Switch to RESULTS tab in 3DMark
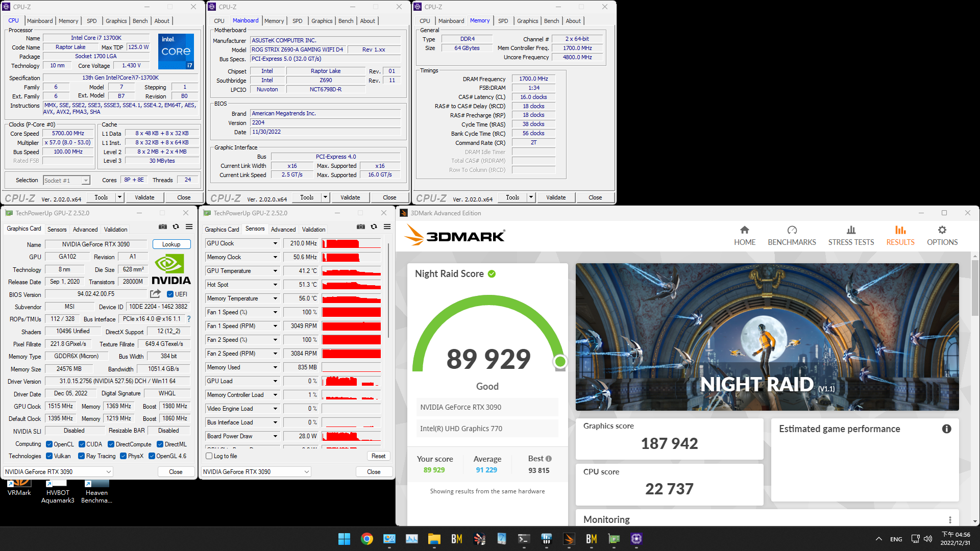Image resolution: width=980 pixels, height=551 pixels. click(900, 236)
